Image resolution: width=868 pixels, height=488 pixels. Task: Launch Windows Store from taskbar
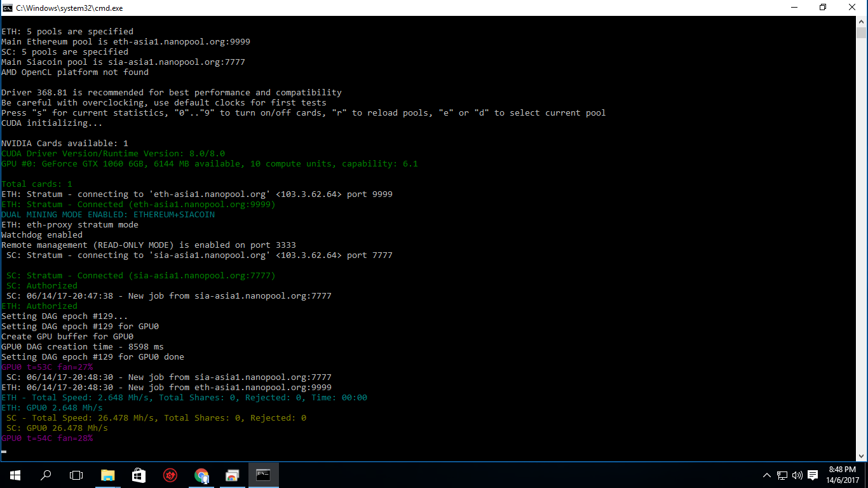(x=139, y=475)
